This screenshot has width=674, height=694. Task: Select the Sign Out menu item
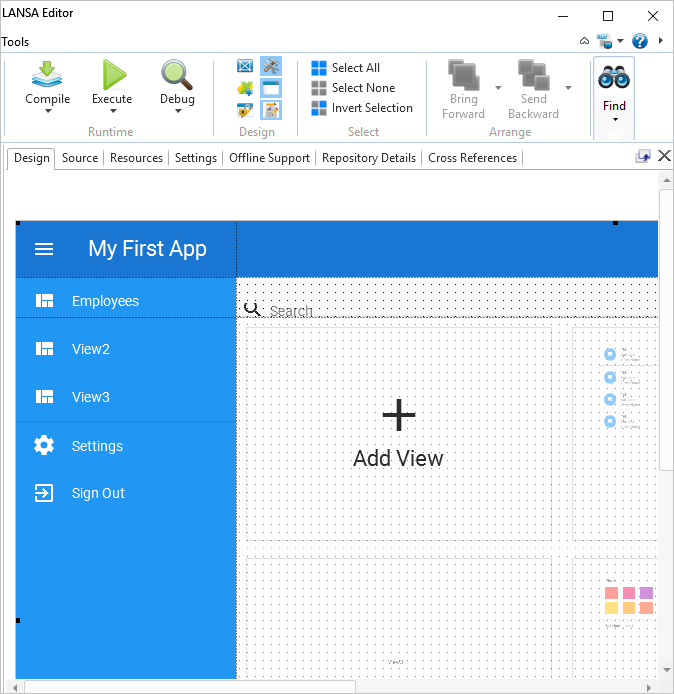coord(126,493)
